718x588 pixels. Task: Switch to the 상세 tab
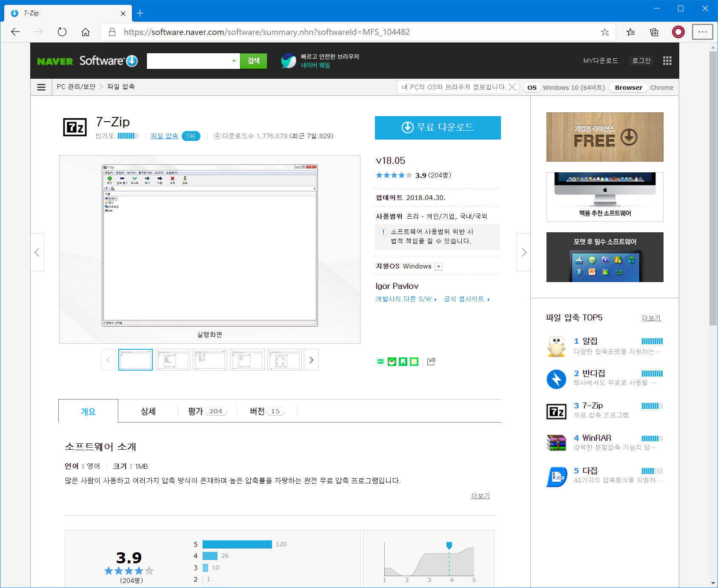148,411
